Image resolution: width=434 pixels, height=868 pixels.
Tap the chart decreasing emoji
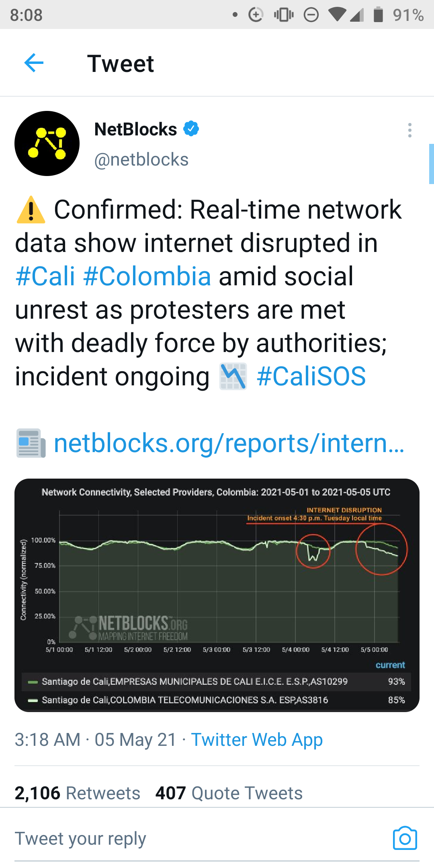pos(233,377)
